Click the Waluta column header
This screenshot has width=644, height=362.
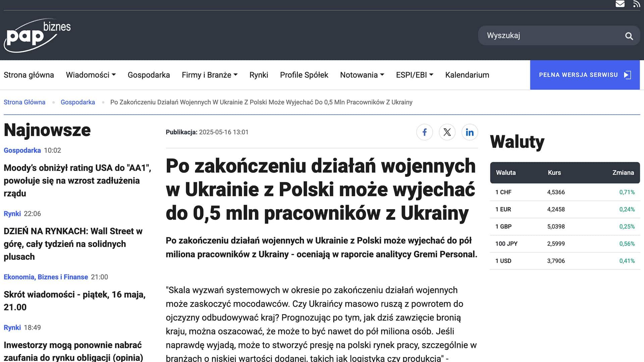tap(506, 173)
